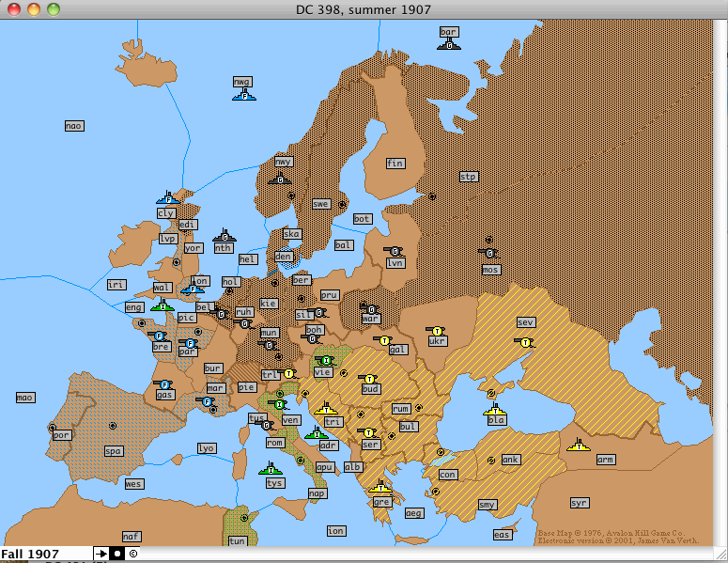Select the Italian fleet in the Adriatic Sea
The height and width of the screenshot is (563, 728).
pos(317,433)
